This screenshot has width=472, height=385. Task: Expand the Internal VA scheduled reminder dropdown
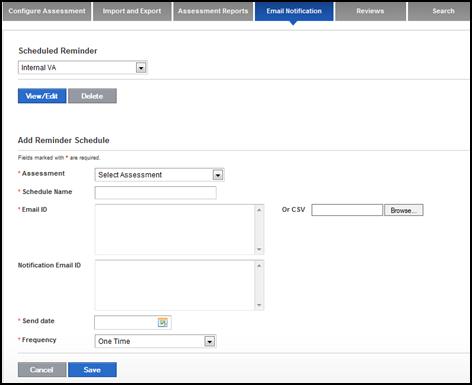tap(141, 68)
